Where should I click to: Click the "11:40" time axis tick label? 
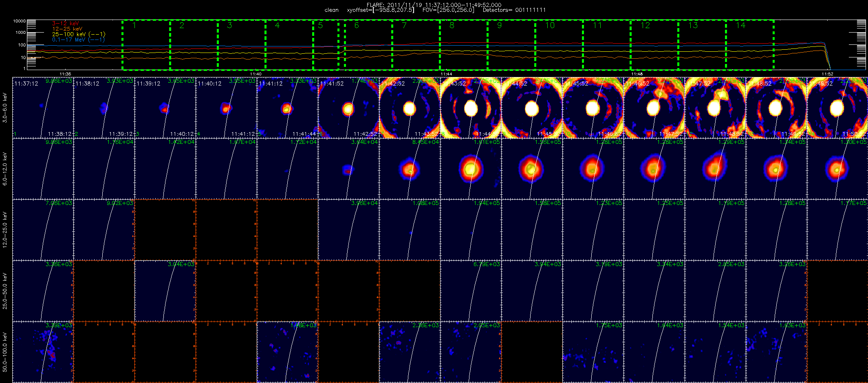coord(256,74)
